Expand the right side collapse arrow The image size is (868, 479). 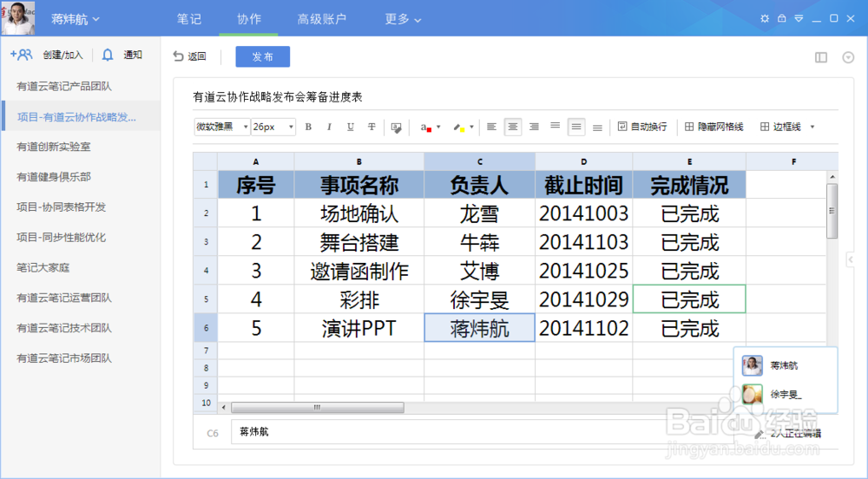[851, 259]
